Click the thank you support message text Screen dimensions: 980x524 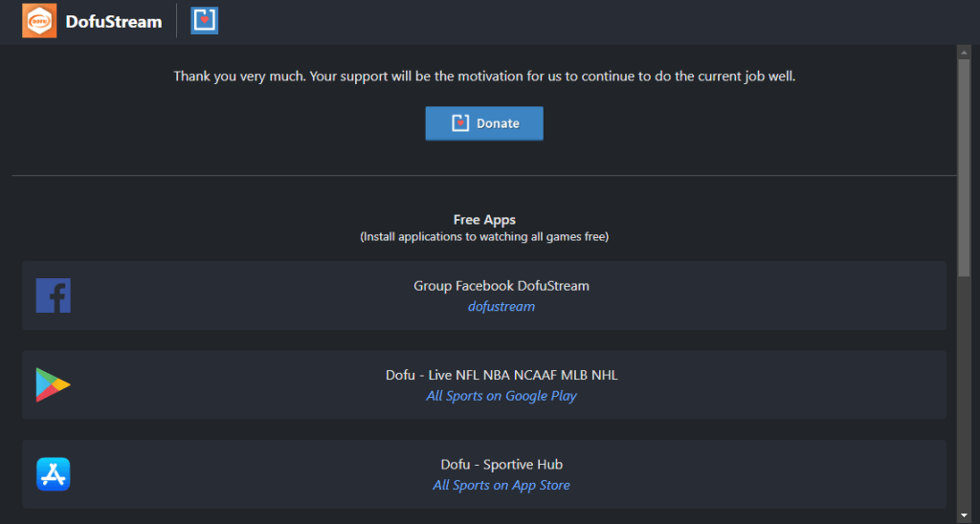484,76
